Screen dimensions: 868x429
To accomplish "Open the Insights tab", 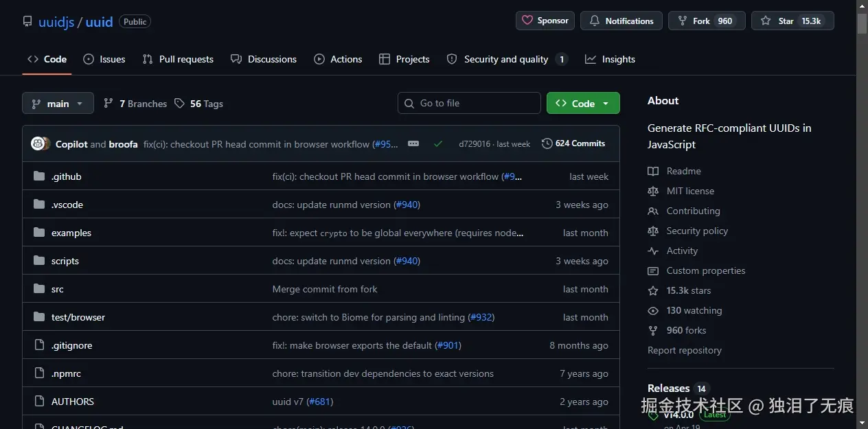I will 610,59.
